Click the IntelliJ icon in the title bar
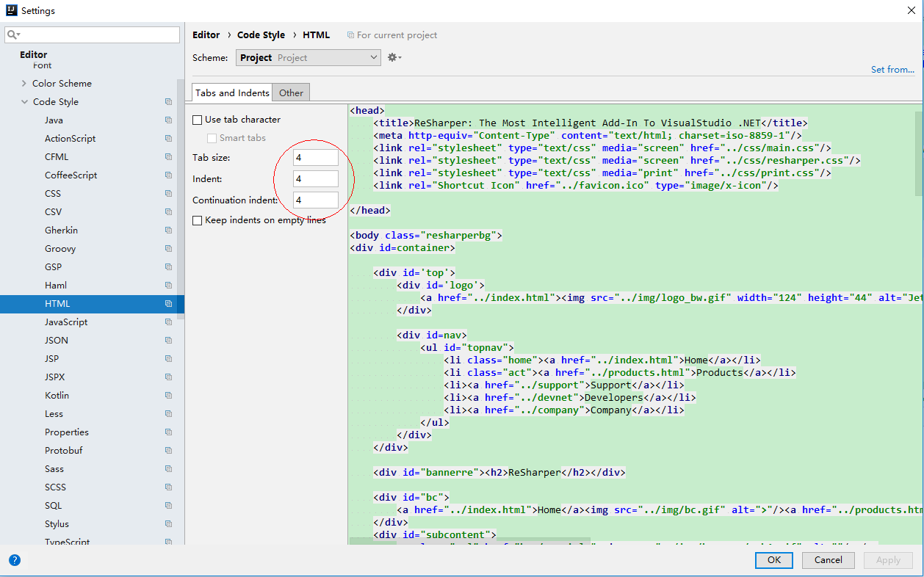Viewport: 924px width, 577px height. [x=10, y=10]
